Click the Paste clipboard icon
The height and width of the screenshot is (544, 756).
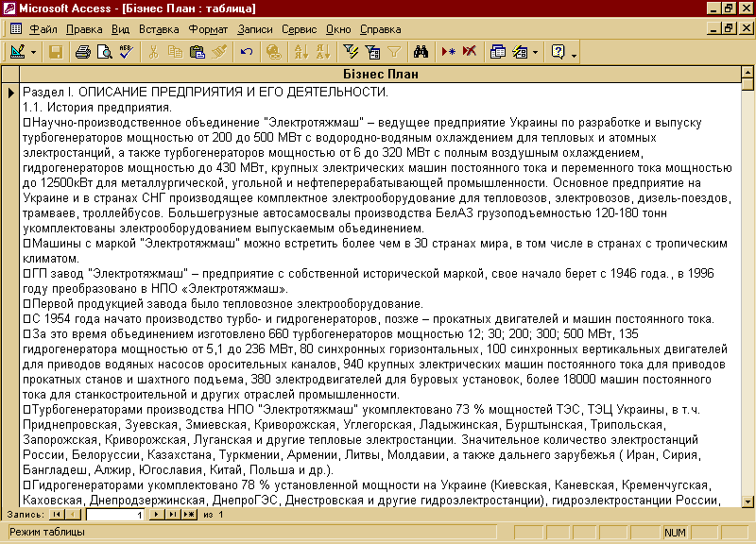coord(198,52)
